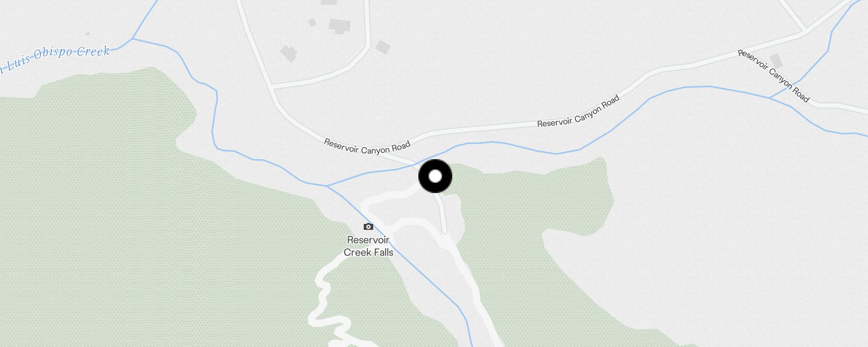Screen dimensions: 868x347
Task: Click the largest hatched building footprint
Action: 339,26
